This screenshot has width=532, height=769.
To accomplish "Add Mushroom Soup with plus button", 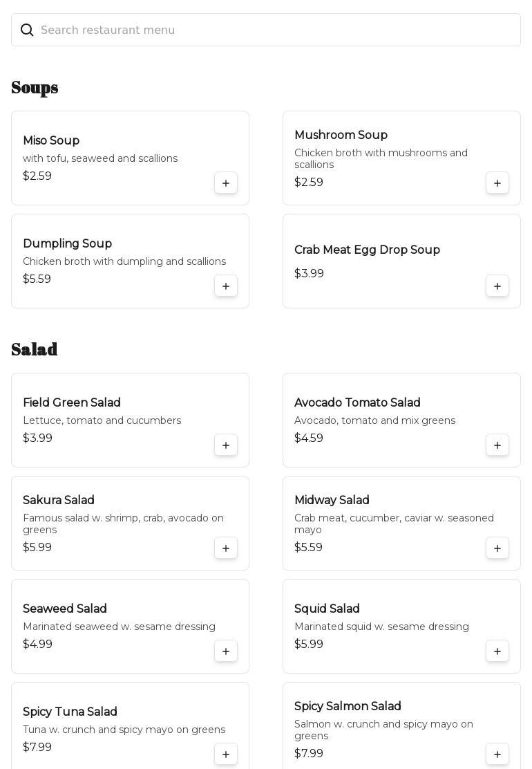I will click(497, 183).
